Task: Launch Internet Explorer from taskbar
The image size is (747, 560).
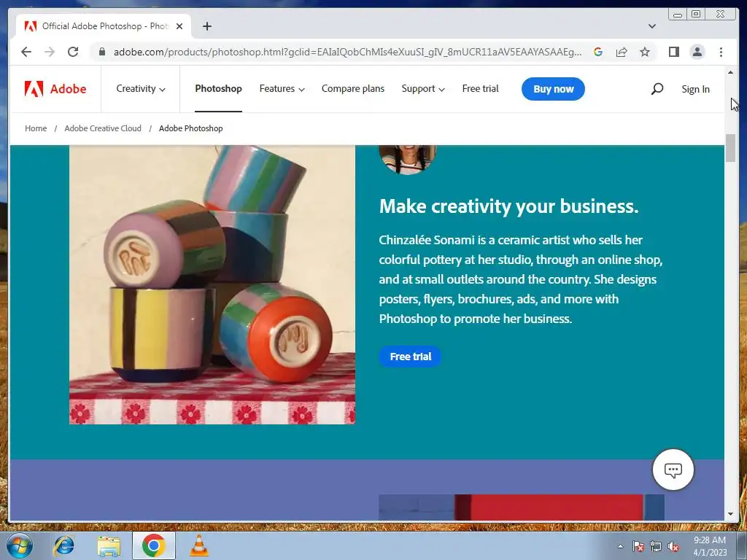Action: [63, 545]
